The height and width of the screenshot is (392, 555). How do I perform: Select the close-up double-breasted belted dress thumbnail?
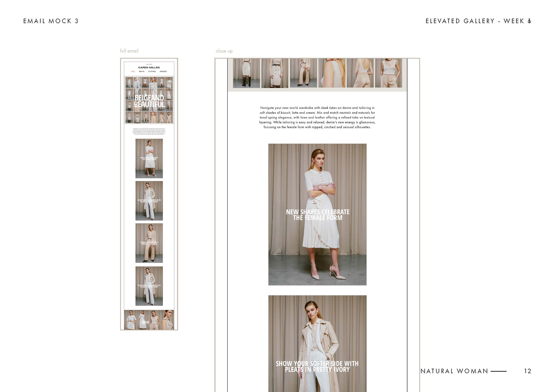[275, 73]
